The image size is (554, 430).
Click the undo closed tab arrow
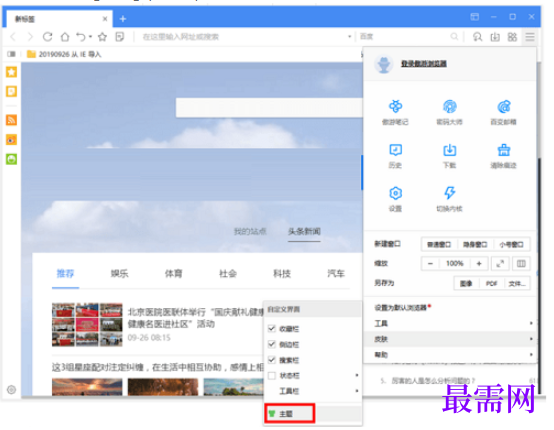(81, 37)
